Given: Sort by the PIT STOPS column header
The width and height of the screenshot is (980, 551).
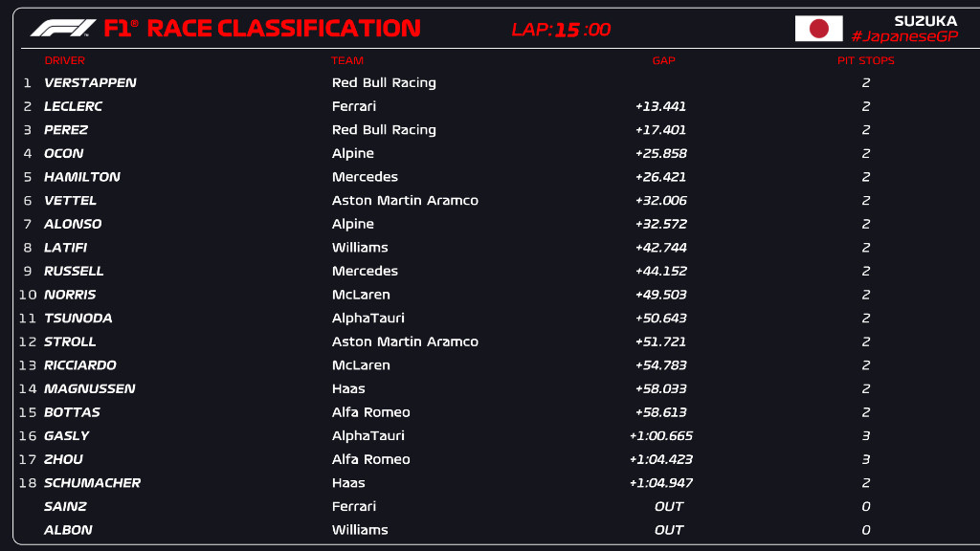Looking at the screenshot, I should [x=865, y=60].
